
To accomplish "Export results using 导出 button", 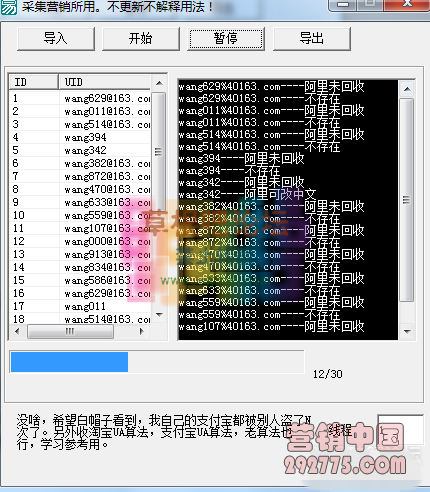I will (x=312, y=39).
